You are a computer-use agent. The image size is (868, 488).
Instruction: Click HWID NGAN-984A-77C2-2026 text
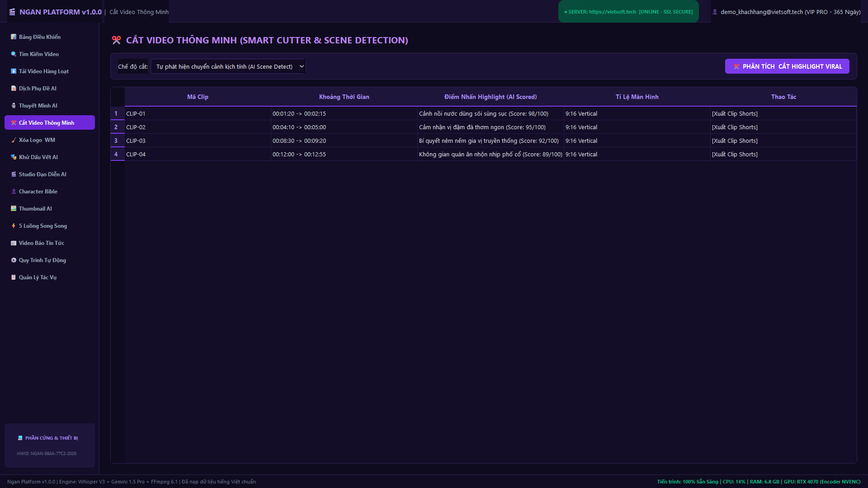tap(47, 454)
